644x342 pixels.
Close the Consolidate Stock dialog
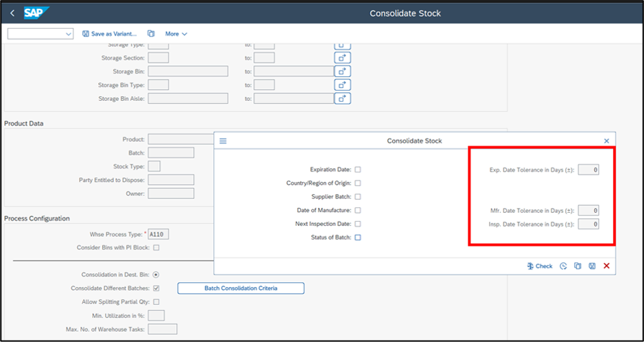(607, 141)
